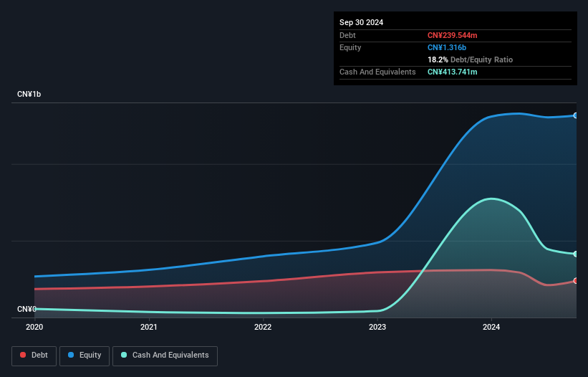The width and height of the screenshot is (588, 377).
Task: Click the CN¥1.316b equity value
Action: pyautogui.click(x=447, y=47)
